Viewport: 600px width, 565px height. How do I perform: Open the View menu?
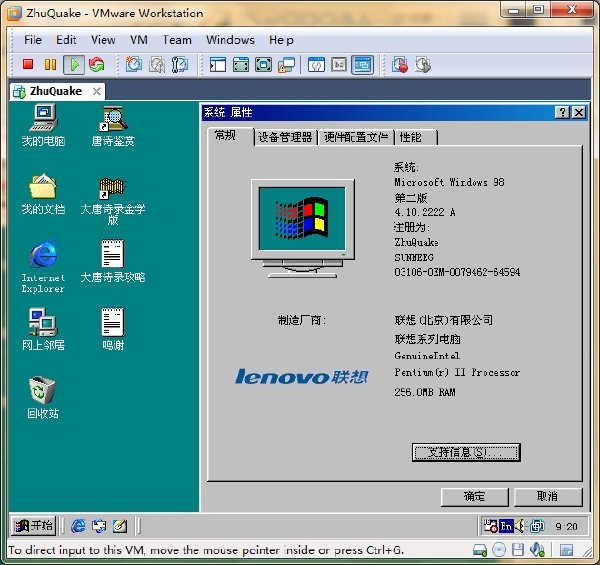click(x=103, y=40)
